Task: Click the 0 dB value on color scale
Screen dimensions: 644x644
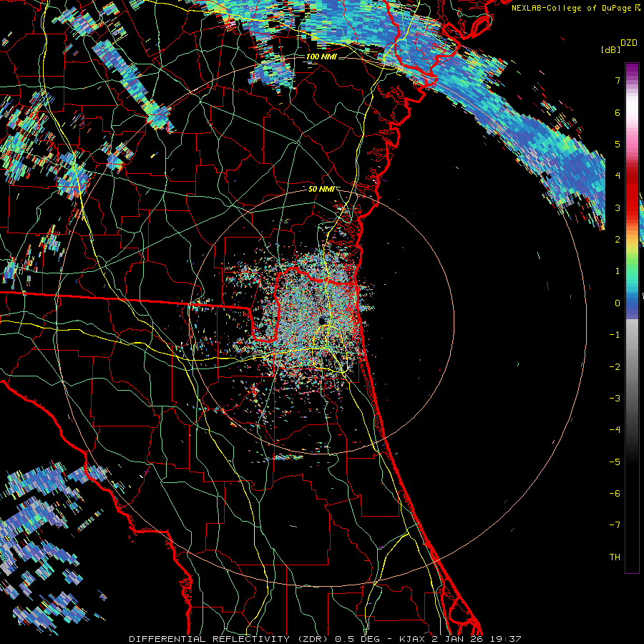Action: pos(618,303)
